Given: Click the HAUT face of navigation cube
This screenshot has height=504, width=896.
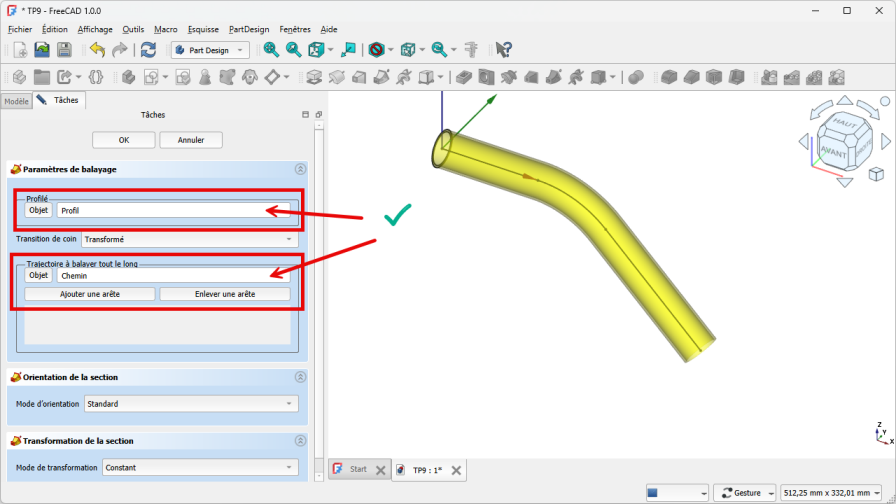Looking at the screenshot, I should click(841, 126).
